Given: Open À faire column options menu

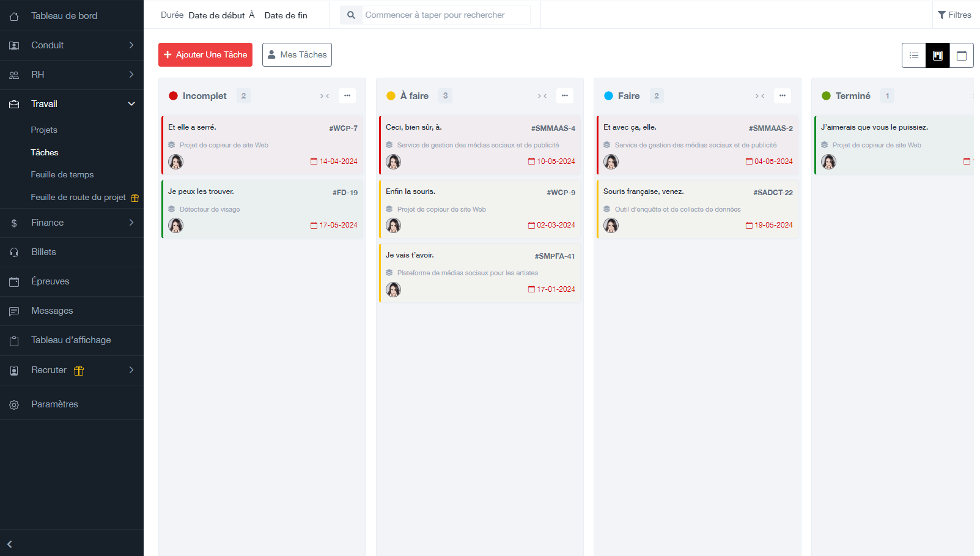Looking at the screenshot, I should (x=565, y=95).
